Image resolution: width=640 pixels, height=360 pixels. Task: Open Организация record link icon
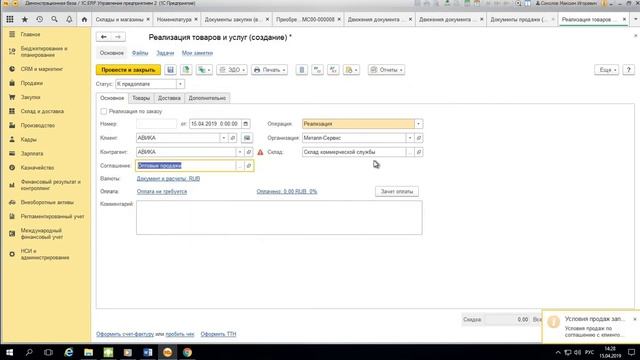tap(418, 138)
